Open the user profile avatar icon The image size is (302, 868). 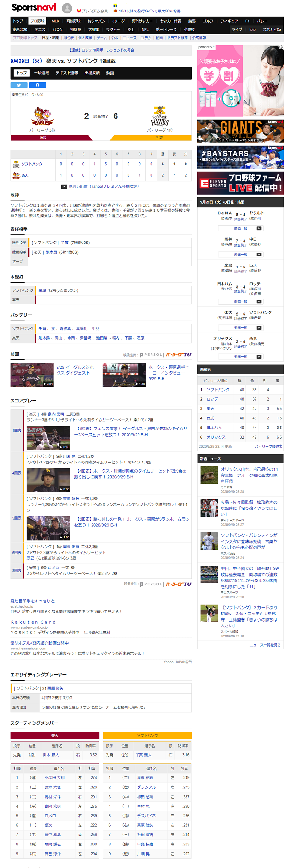pyautogui.click(x=67, y=8)
